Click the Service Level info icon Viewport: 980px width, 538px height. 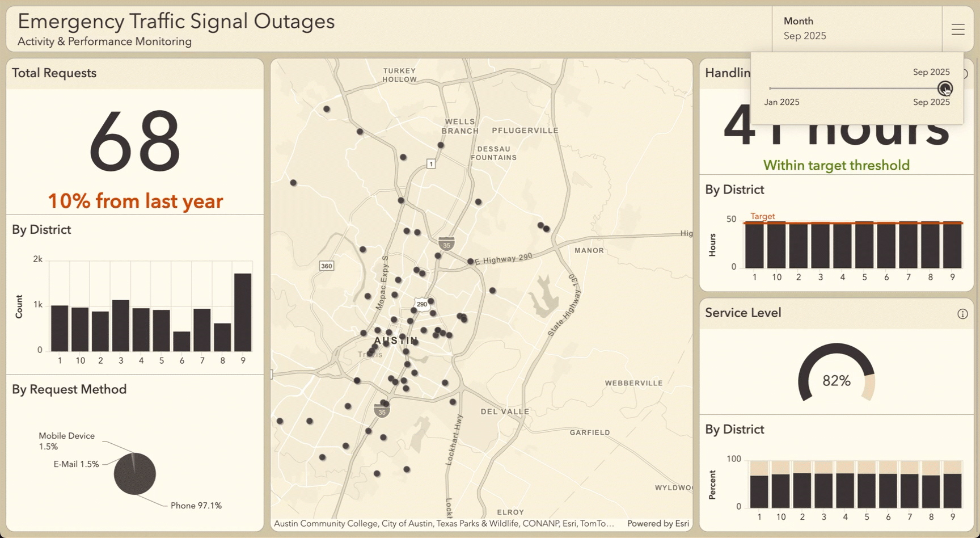(x=962, y=314)
